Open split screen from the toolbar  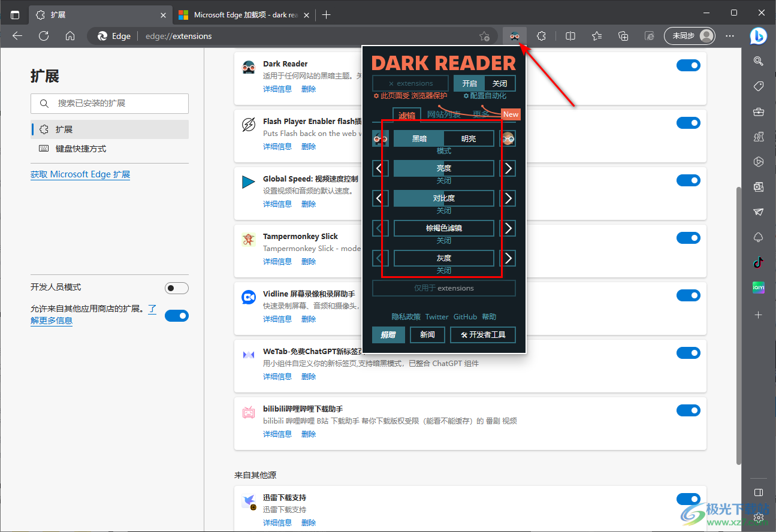(x=570, y=36)
